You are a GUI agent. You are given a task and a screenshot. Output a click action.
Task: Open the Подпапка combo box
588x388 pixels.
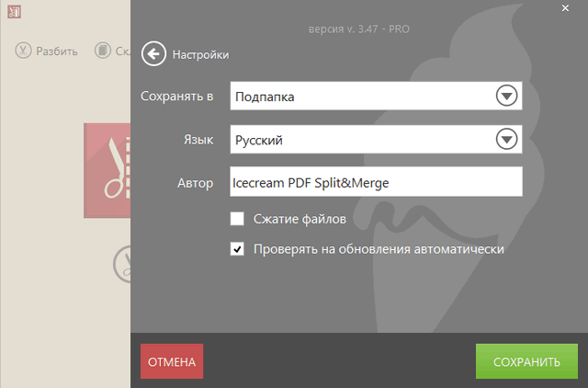[358, 96]
